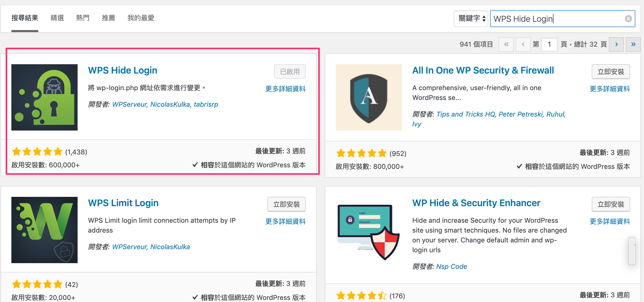Click the compatibility checkmark for All In One WP Security
The width and height of the screenshot is (644, 302).
pos(519,167)
